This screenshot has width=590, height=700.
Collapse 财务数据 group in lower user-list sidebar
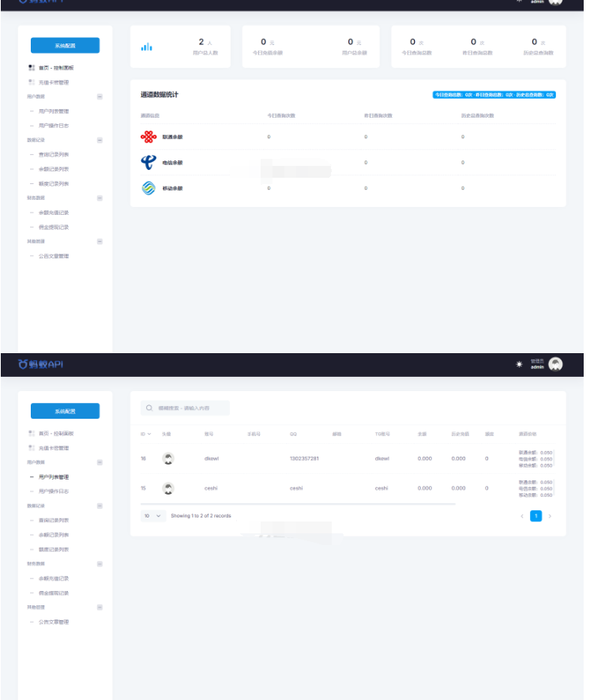click(x=100, y=564)
